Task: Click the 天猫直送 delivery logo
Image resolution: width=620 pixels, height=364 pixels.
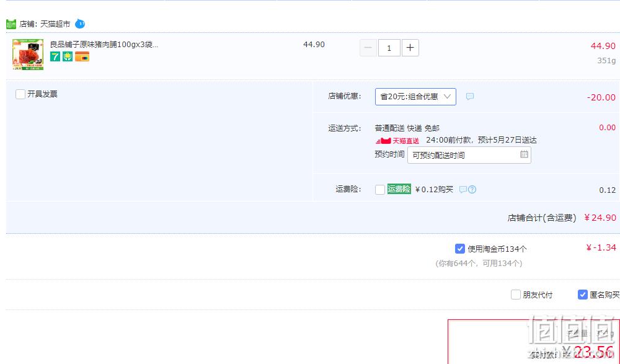Action: coord(397,141)
